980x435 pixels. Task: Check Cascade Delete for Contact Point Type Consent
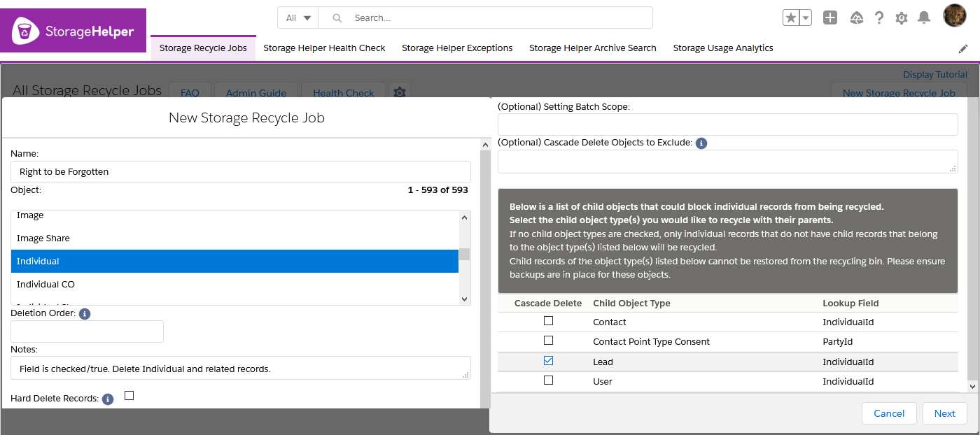coord(549,341)
